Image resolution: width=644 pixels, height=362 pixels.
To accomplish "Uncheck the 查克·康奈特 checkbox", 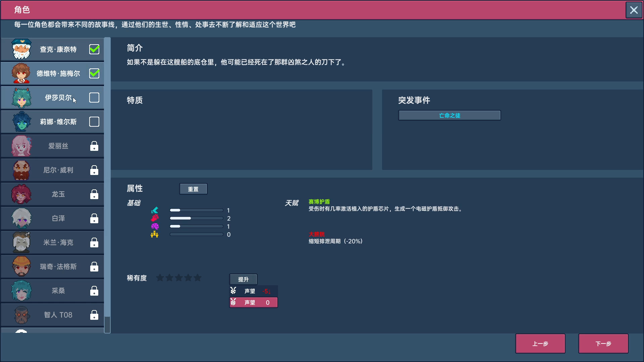I will [x=94, y=49].
